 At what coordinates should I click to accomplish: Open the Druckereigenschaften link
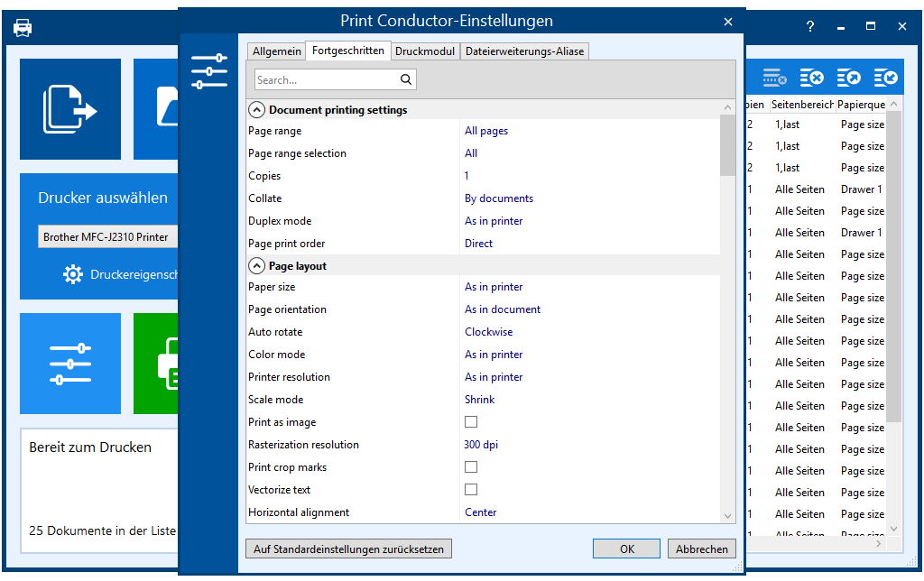pyautogui.click(x=134, y=274)
